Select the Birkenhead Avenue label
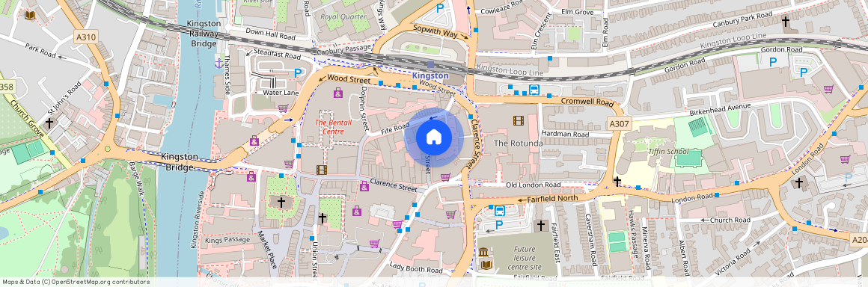 coord(720,109)
